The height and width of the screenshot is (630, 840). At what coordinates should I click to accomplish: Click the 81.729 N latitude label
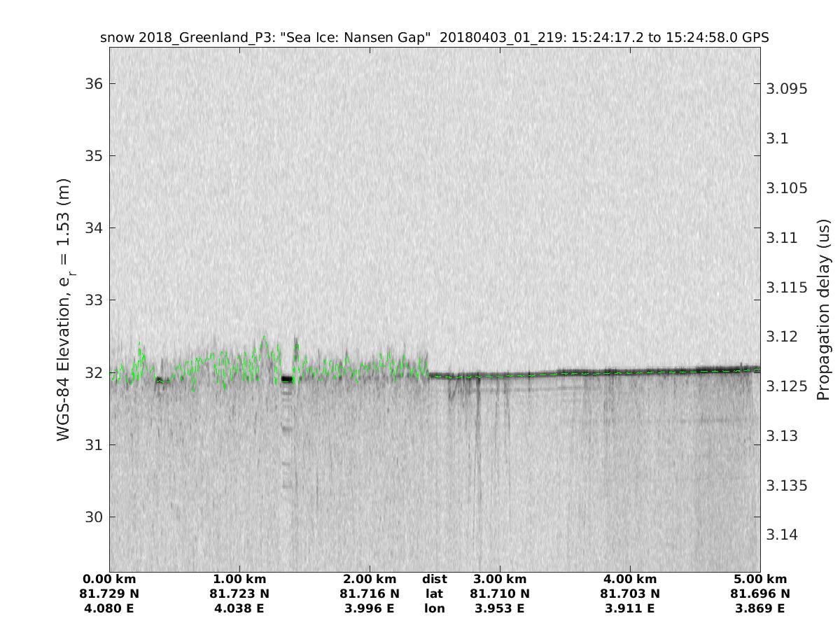110,594
